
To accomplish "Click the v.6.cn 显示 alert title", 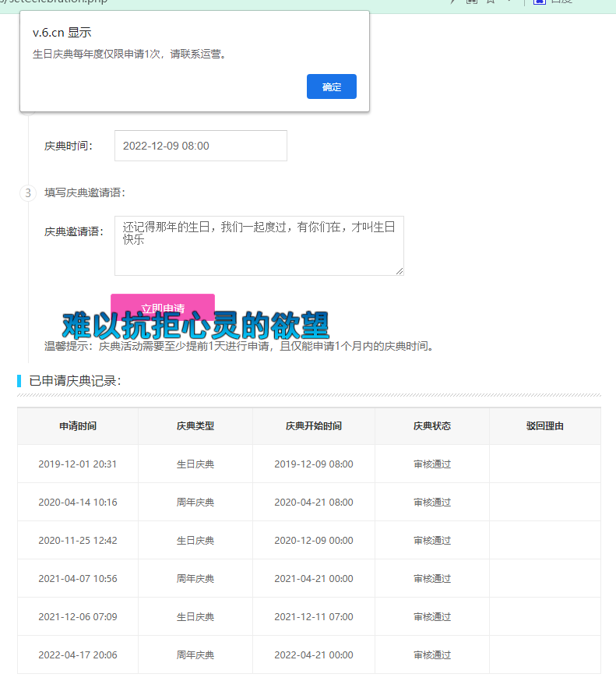I will pyautogui.click(x=62, y=33).
